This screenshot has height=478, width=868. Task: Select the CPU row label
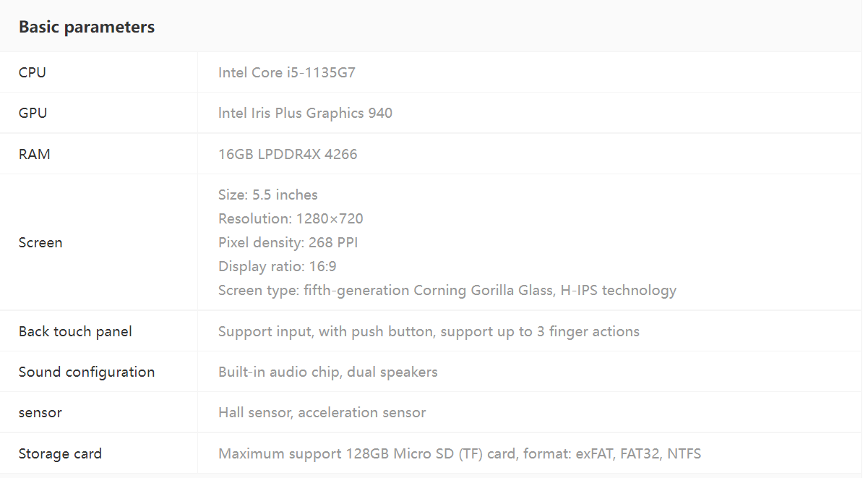(33, 72)
